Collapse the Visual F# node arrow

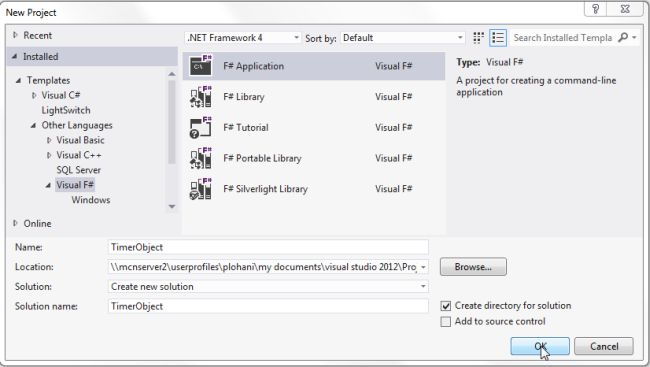click(x=48, y=185)
